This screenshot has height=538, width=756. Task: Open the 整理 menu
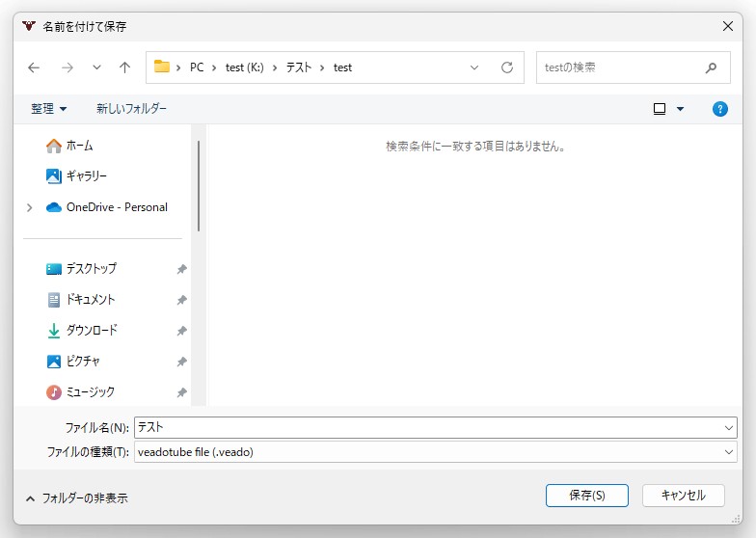pyautogui.click(x=48, y=109)
